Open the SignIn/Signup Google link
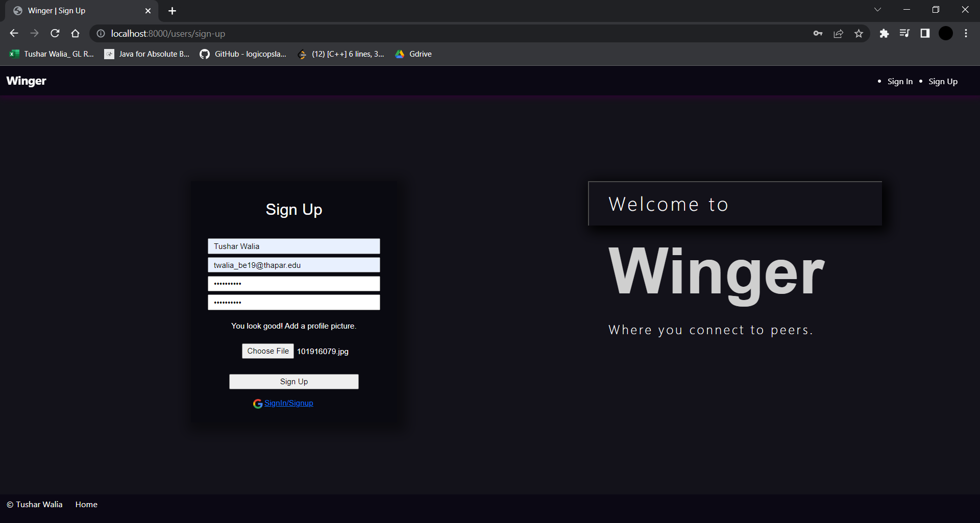 tap(289, 403)
